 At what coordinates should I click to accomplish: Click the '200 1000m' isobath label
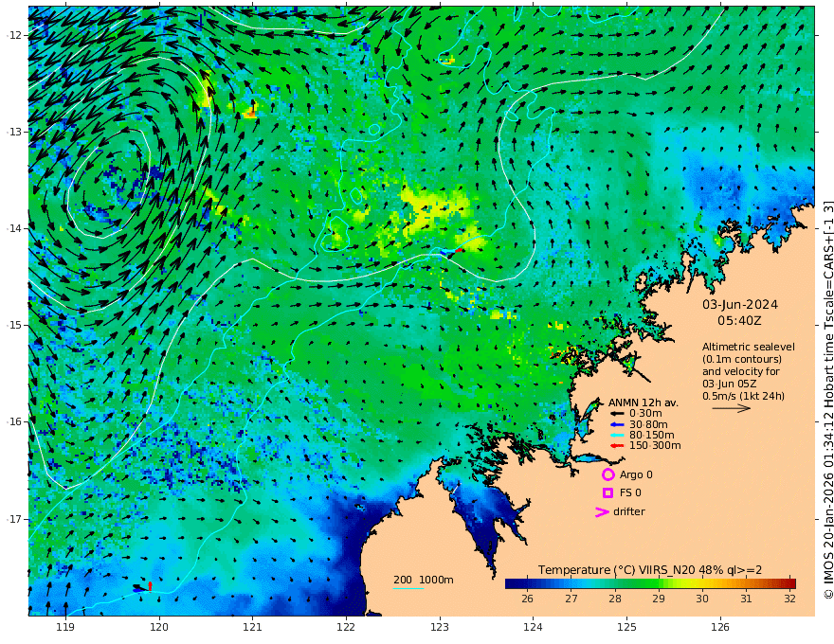[x=424, y=580]
